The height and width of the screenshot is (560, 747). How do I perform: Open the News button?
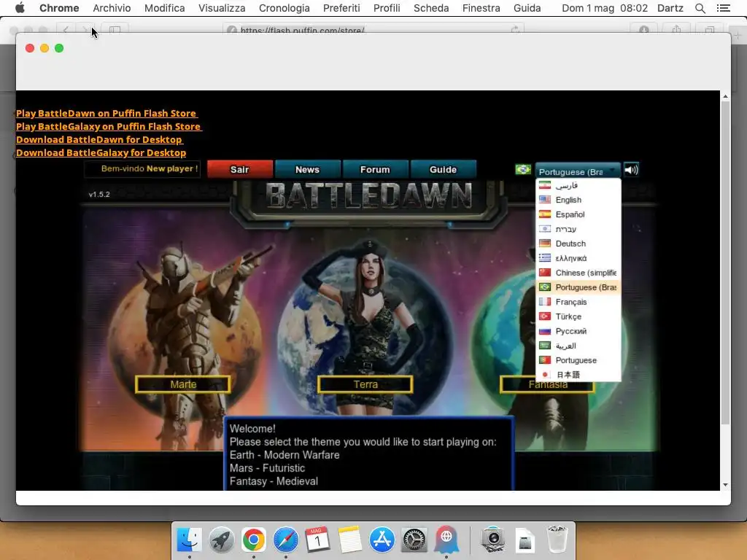307,169
